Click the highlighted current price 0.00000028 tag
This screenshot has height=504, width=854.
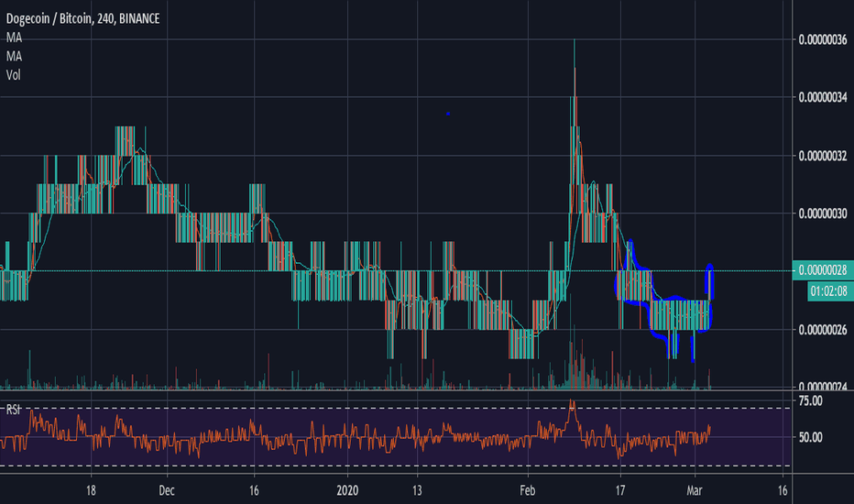(x=823, y=270)
